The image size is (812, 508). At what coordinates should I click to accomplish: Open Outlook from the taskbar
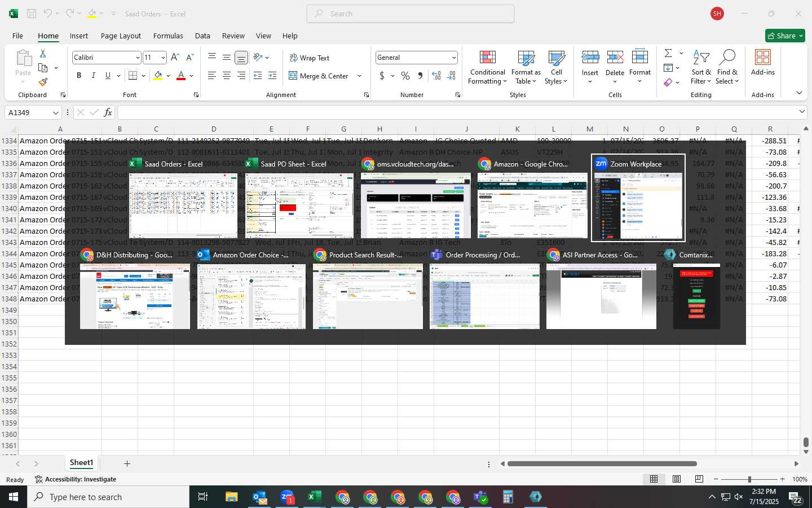click(x=259, y=497)
